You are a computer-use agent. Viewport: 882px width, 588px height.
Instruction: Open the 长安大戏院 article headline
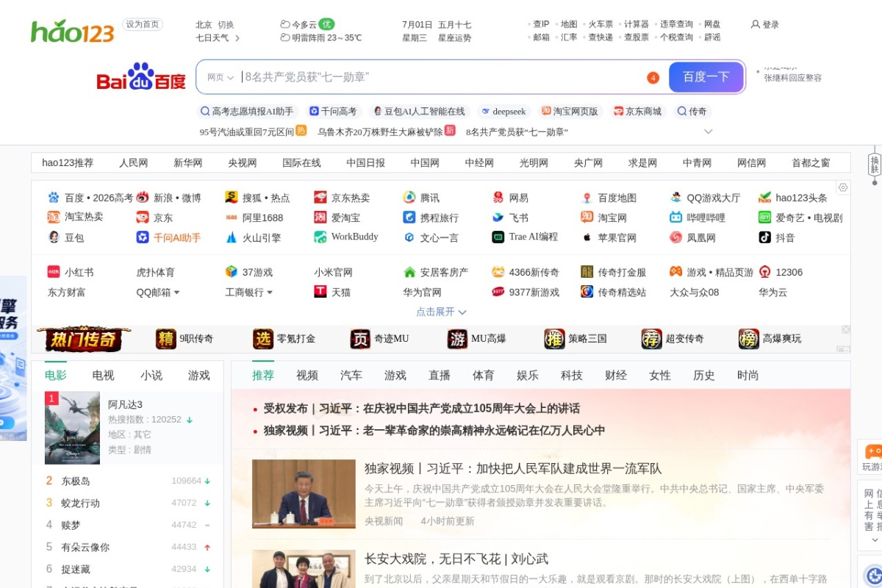coord(456,559)
